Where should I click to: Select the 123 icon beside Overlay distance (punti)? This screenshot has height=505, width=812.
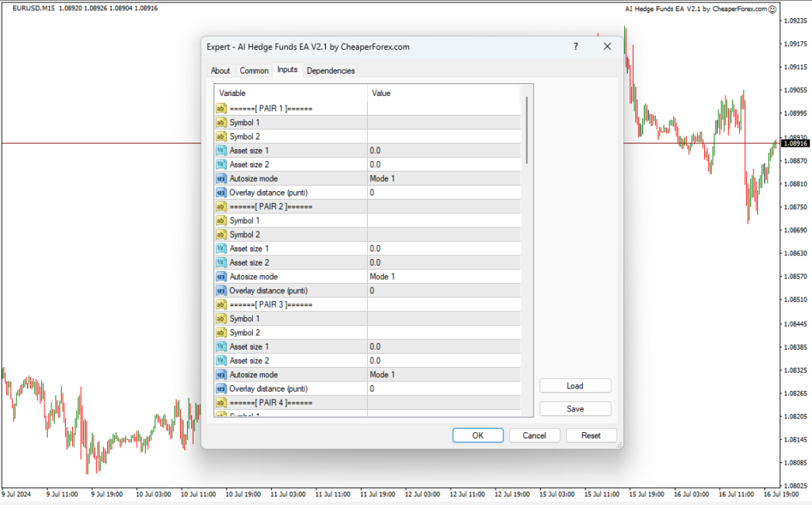tap(220, 193)
